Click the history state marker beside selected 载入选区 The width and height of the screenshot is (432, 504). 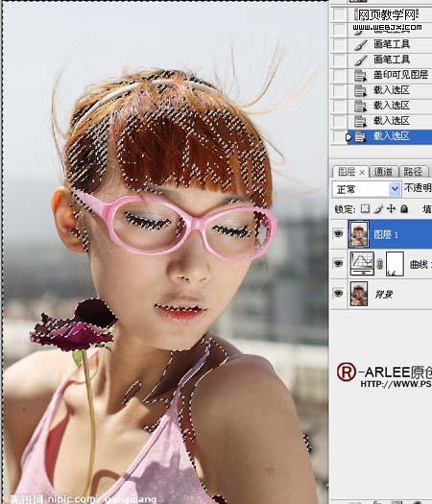(x=348, y=137)
